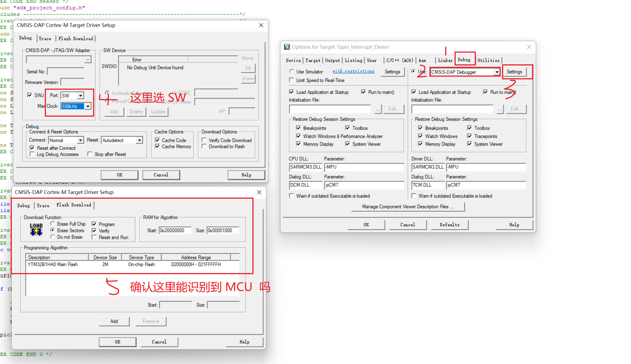Browse for debugger Initialization File
The height and width of the screenshot is (364, 631).
pos(500,109)
